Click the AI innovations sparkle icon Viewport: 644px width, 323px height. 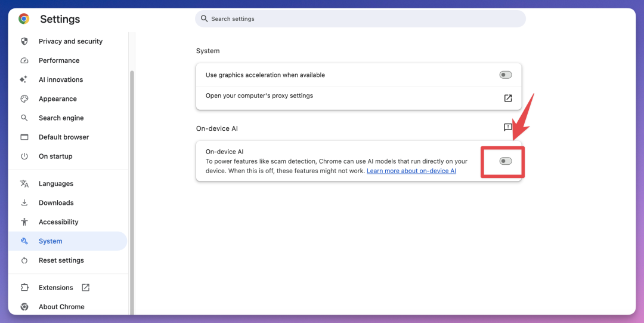point(24,79)
